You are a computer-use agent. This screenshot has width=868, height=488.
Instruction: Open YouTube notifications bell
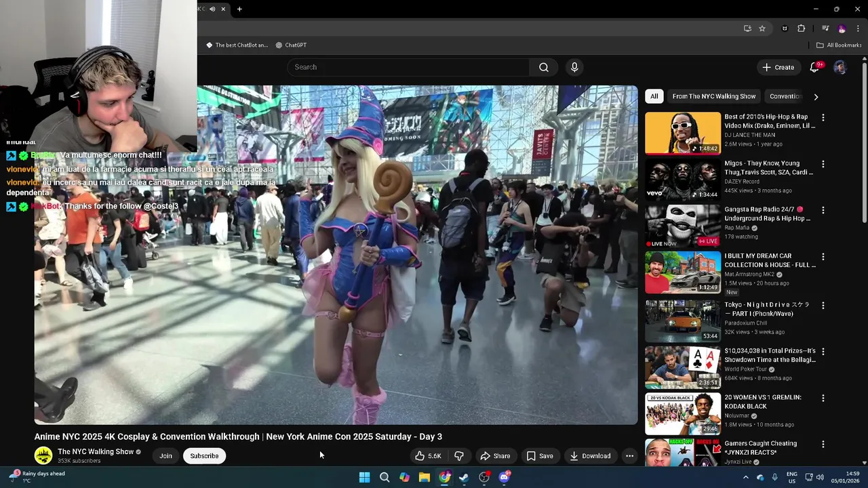pyautogui.click(x=814, y=67)
